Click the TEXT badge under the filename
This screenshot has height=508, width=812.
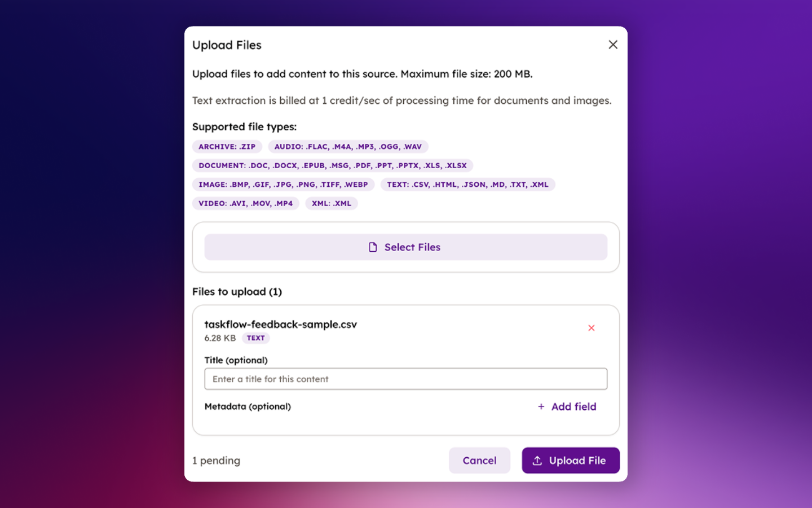point(256,338)
